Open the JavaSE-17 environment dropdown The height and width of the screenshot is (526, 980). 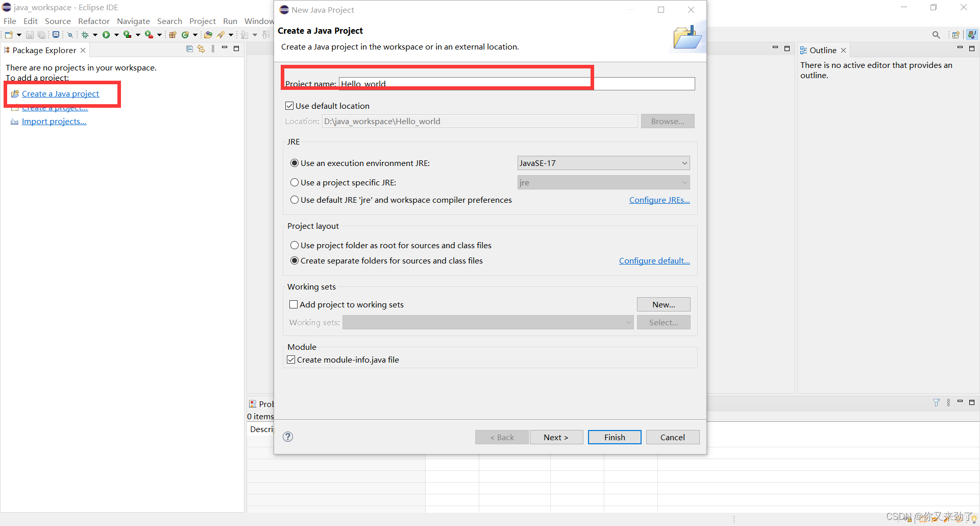tap(603, 163)
